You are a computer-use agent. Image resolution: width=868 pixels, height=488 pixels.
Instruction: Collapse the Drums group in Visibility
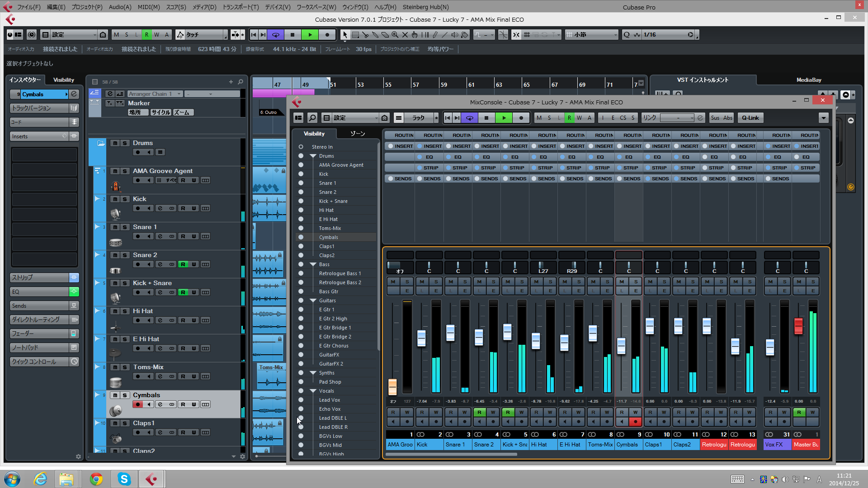coord(313,156)
